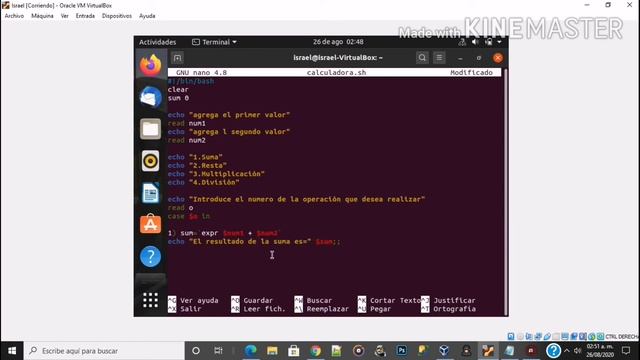Viewport: 640px width, 360px height.
Task: Open the Ayuda menu in VirtualBox
Action: [x=147, y=16]
